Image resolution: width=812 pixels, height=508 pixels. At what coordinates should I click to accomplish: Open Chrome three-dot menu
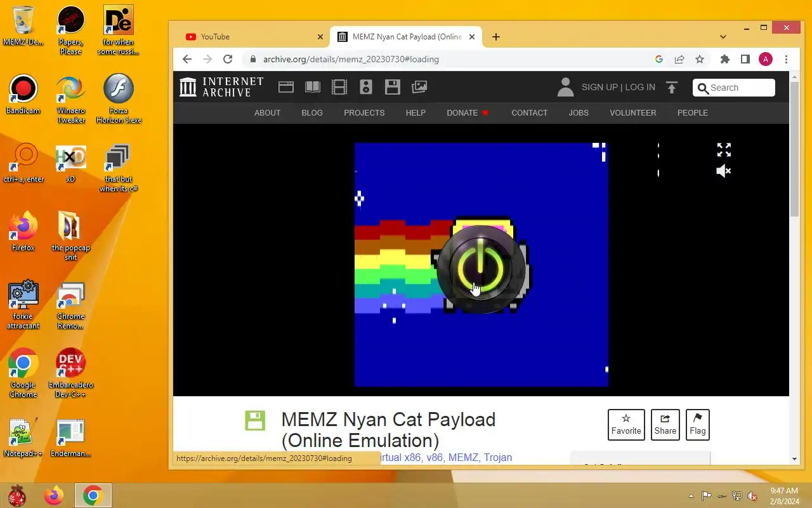pos(786,59)
